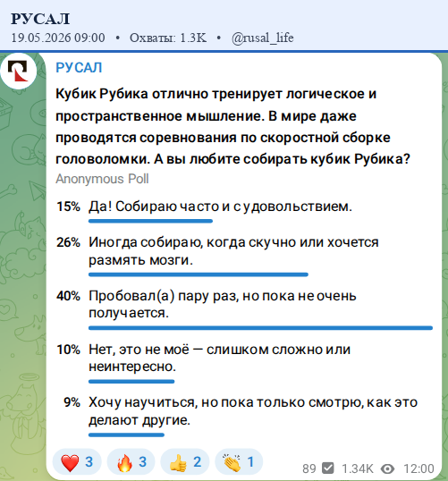Select option 'Пробовал(а) пару раз'
The height and width of the screenshot is (481, 448).
point(223,304)
